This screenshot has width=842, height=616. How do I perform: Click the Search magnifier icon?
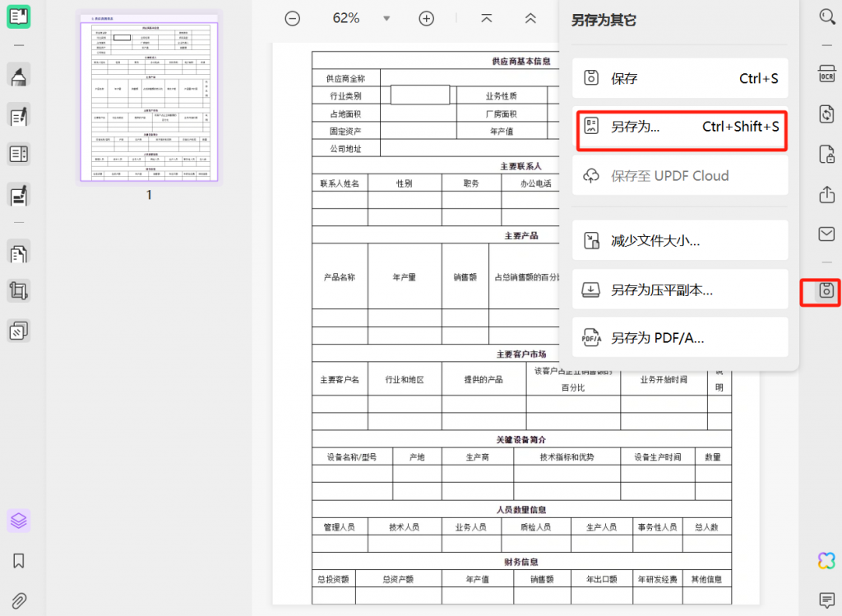pos(827,16)
